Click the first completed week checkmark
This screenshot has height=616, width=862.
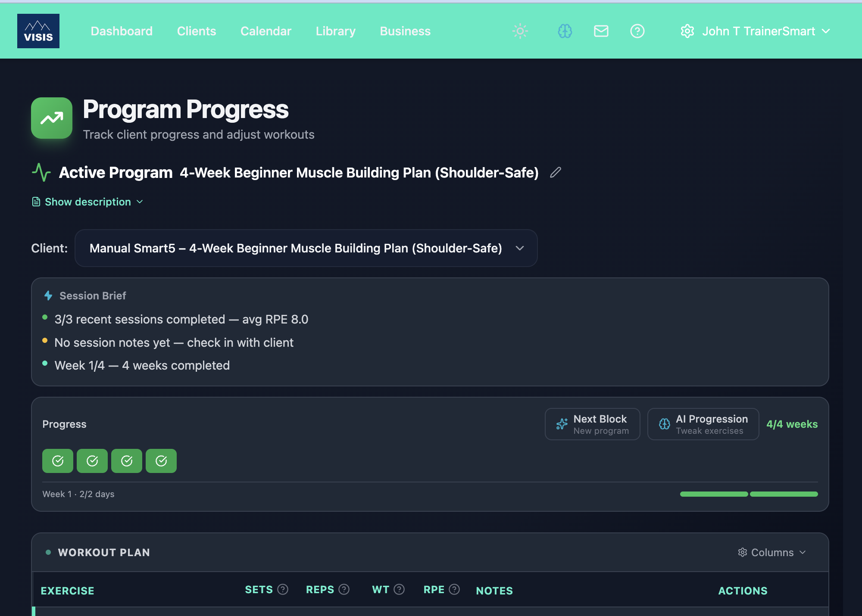coord(57,460)
